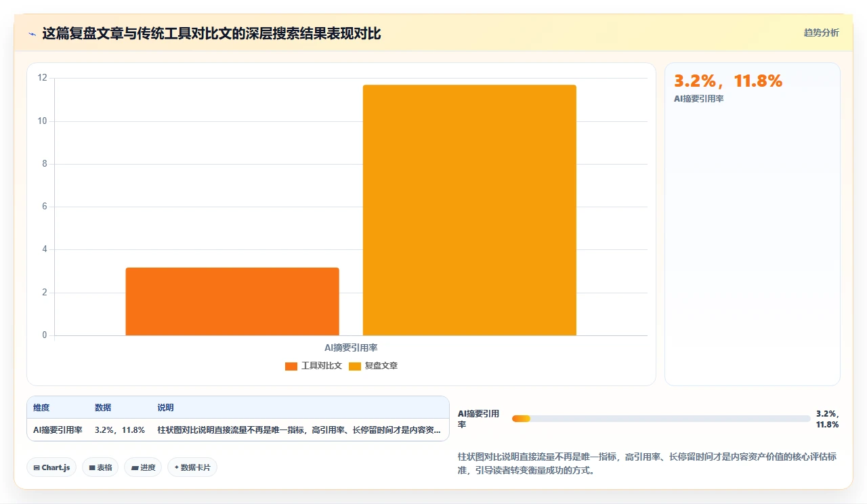
Task: Toggle 工具对比文 series in chart legend
Action: coord(314,366)
